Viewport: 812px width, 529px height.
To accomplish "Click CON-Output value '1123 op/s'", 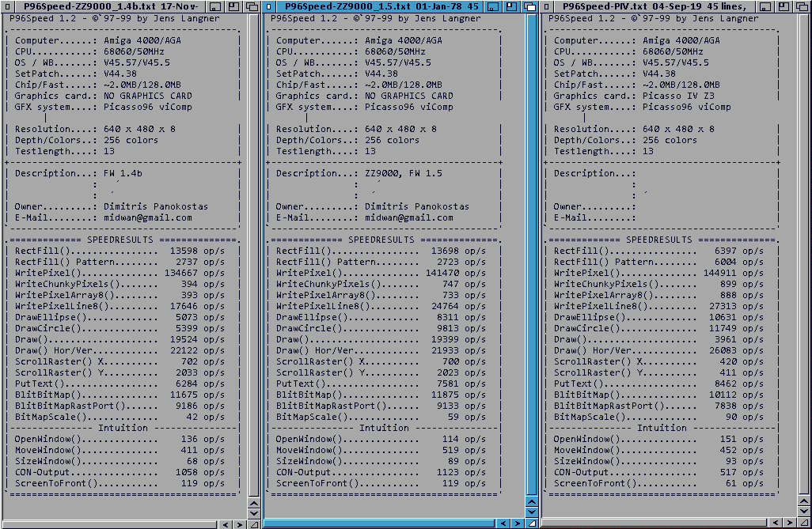I will click(461, 473).
